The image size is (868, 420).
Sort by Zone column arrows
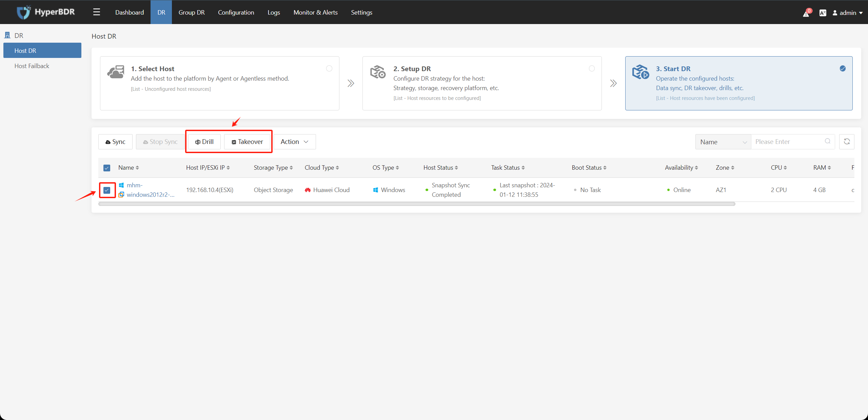pyautogui.click(x=733, y=168)
